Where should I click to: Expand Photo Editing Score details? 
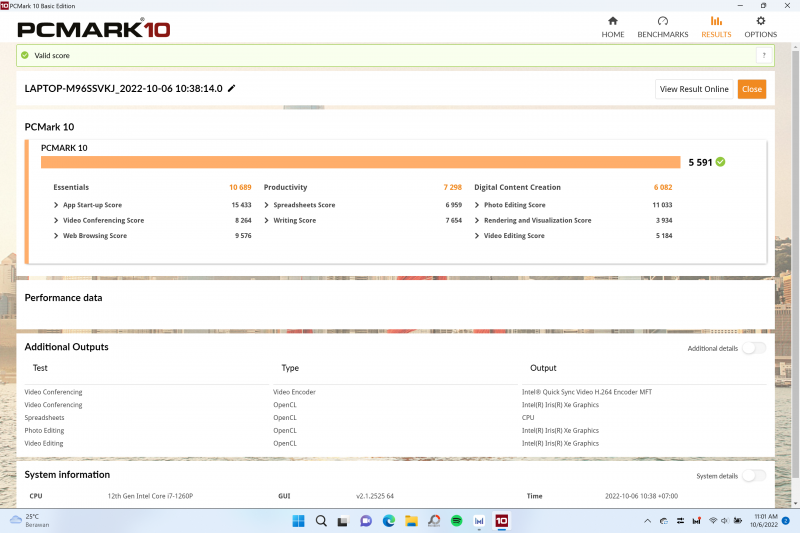click(477, 205)
